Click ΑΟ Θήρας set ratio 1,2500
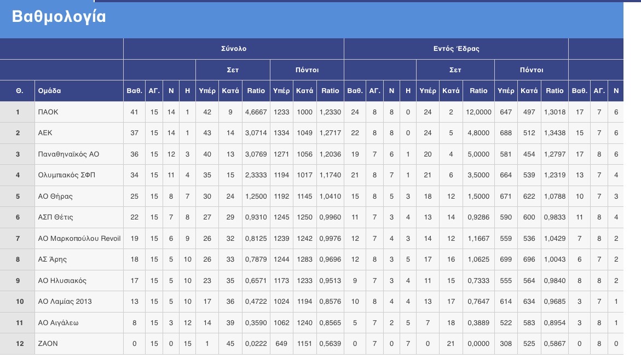 tap(256, 197)
